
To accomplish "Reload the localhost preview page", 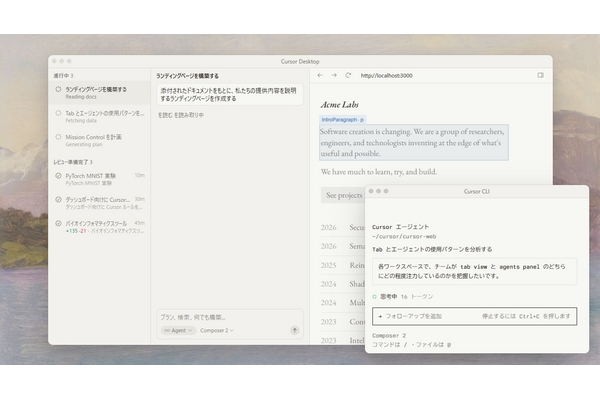I will click(348, 75).
